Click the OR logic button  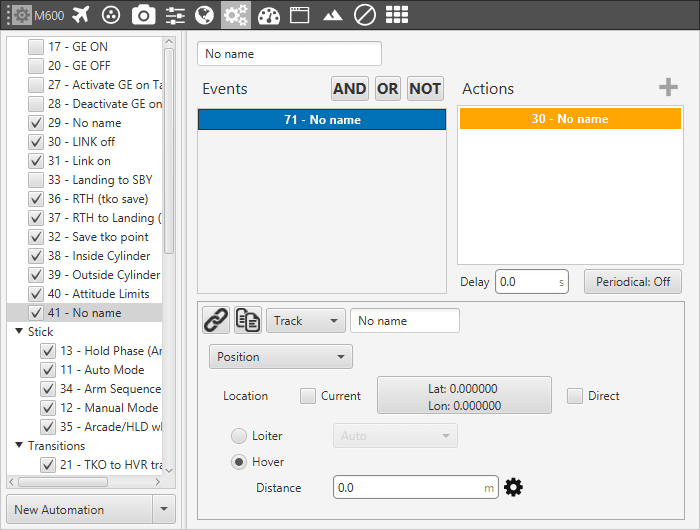click(388, 88)
